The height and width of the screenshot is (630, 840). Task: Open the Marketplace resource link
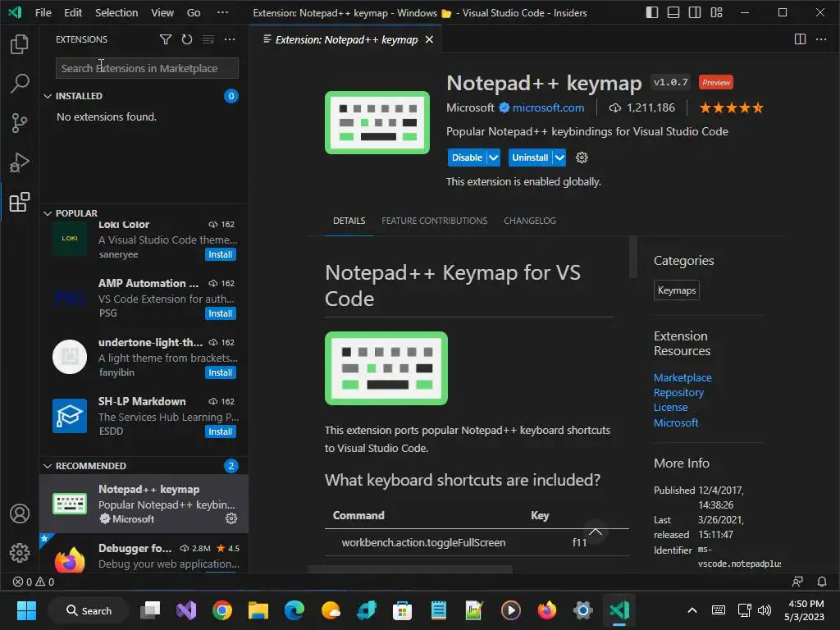click(682, 377)
